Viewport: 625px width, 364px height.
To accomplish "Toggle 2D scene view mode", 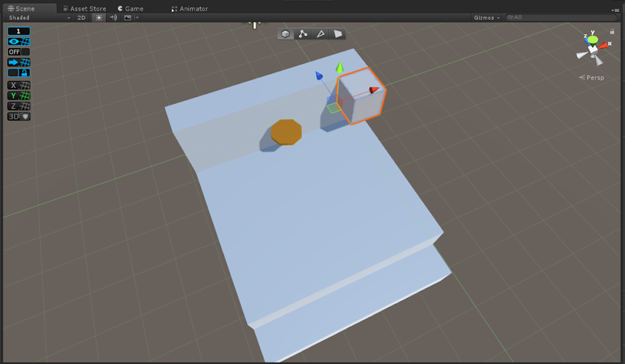I will [x=81, y=18].
